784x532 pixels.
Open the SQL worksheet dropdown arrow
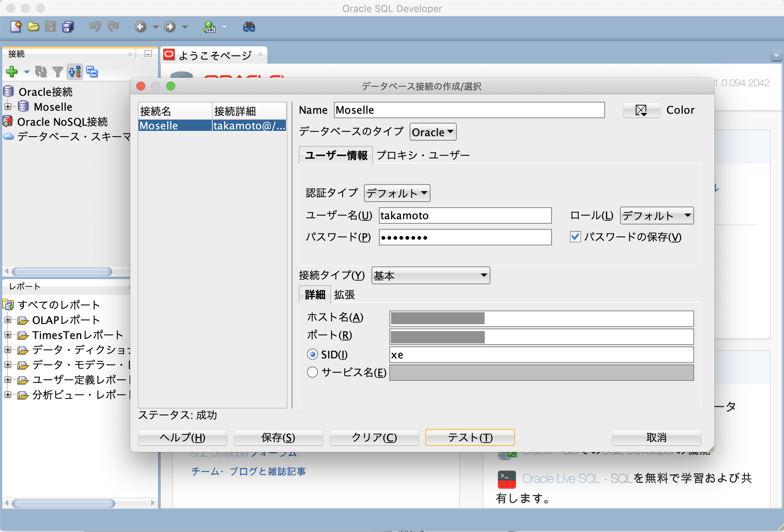click(x=224, y=27)
